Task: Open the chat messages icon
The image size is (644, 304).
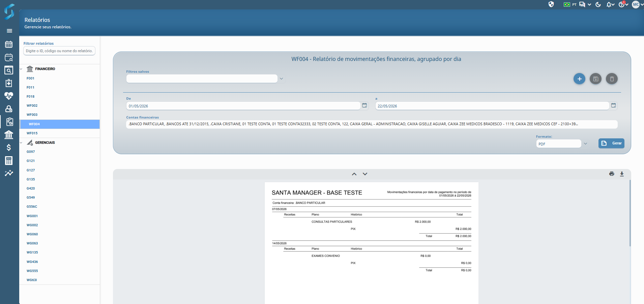Action: (x=582, y=4)
